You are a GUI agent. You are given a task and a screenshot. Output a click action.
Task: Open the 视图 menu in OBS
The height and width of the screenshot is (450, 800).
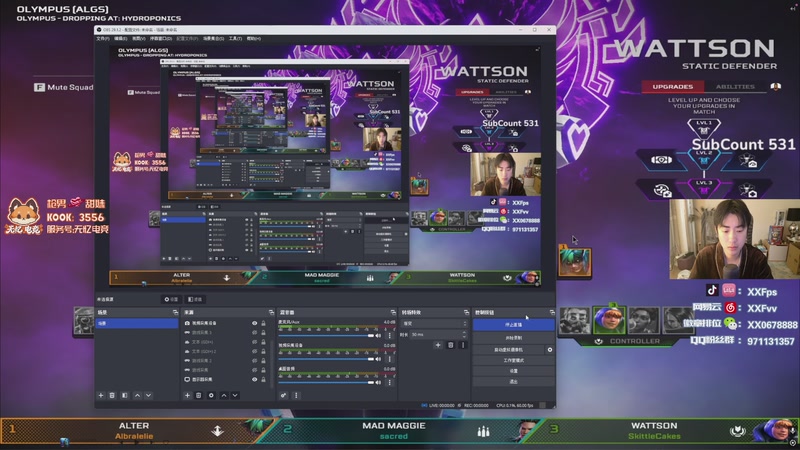tap(139, 39)
